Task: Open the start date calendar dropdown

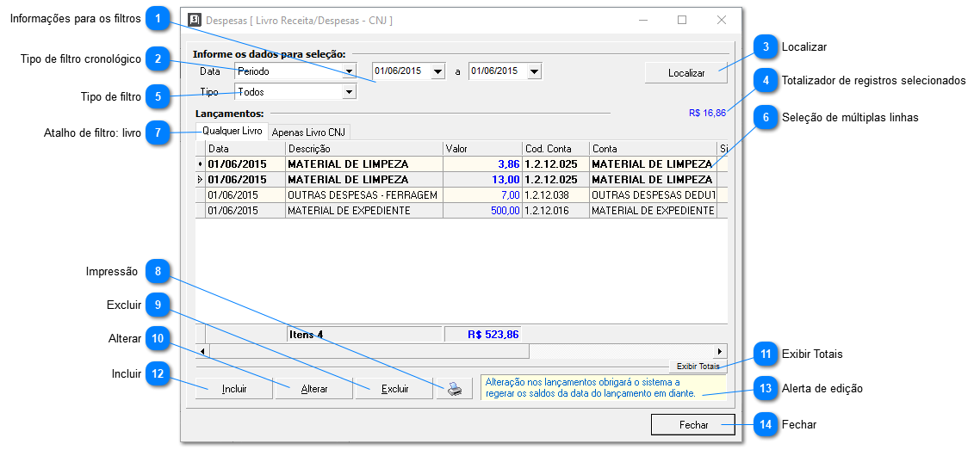Action: [x=438, y=71]
